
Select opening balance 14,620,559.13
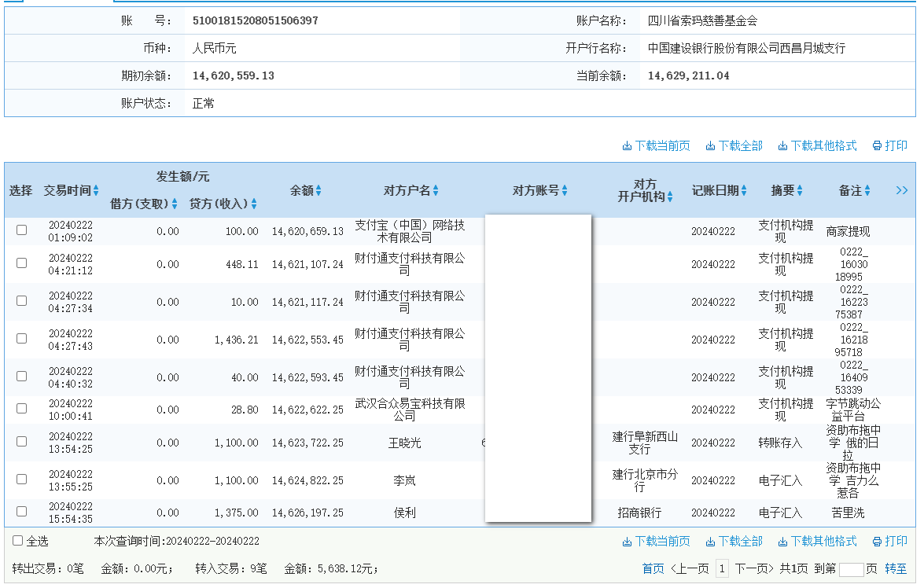pos(234,75)
